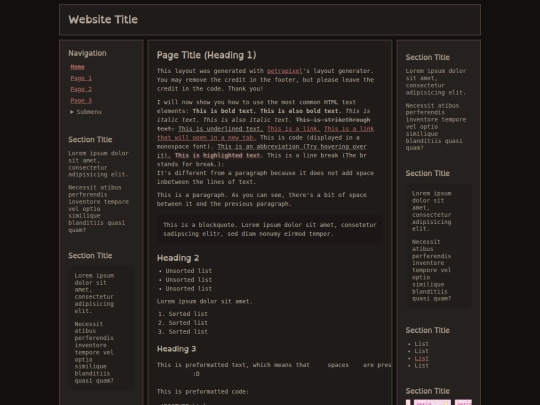
Task: Select the Page Title (Heading 1) heading
Action: tap(206, 55)
